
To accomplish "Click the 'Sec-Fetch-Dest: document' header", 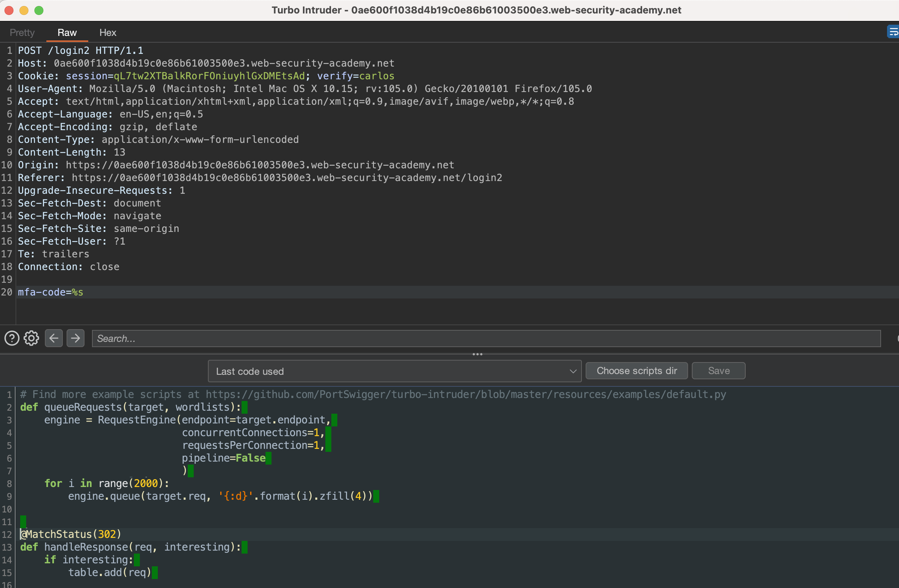I will click(x=90, y=203).
